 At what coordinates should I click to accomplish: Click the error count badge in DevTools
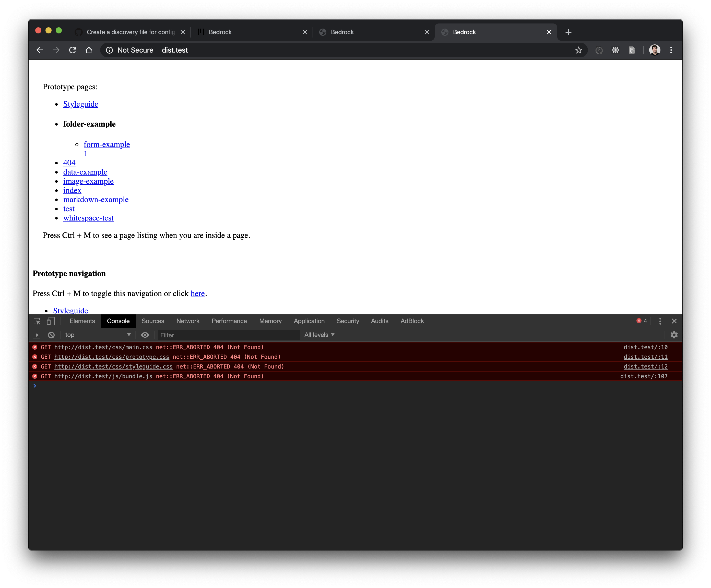[x=642, y=321]
